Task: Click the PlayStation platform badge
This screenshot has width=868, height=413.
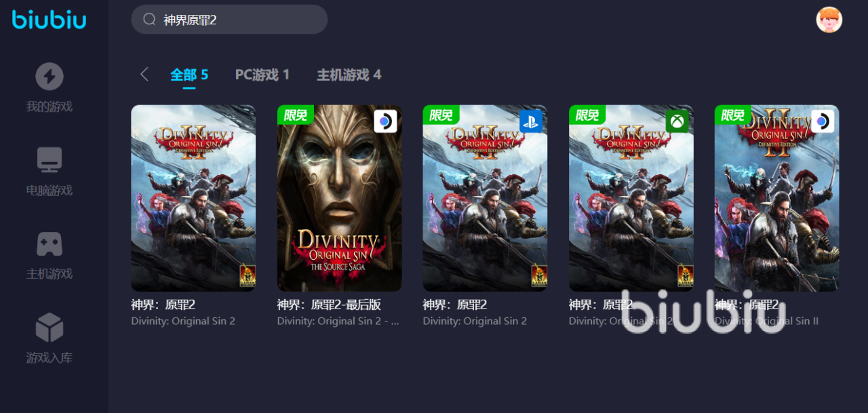Action: 531,121
